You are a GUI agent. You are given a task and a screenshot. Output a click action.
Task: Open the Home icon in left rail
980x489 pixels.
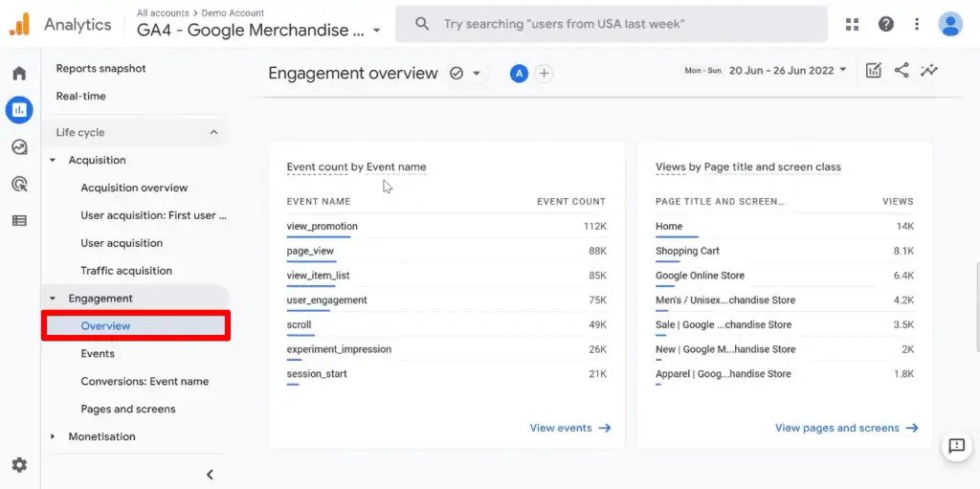click(x=19, y=73)
